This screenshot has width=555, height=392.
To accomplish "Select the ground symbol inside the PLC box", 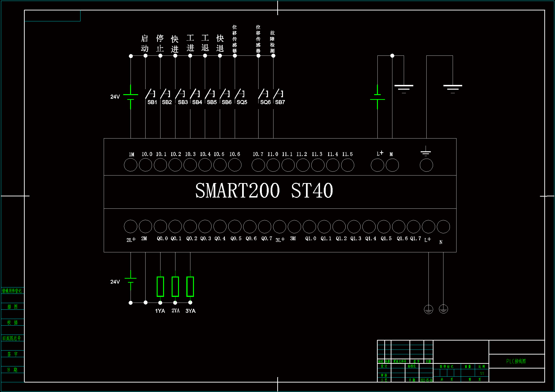I will click(426, 152).
